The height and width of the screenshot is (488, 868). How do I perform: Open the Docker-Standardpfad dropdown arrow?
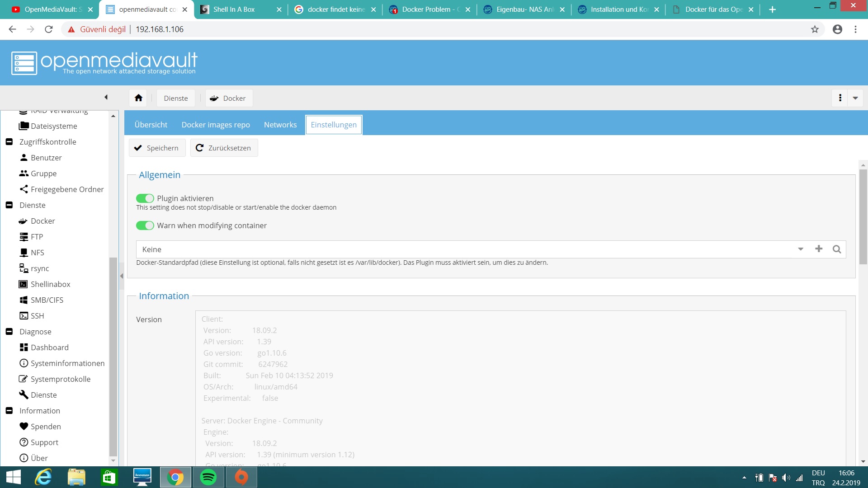[801, 249]
